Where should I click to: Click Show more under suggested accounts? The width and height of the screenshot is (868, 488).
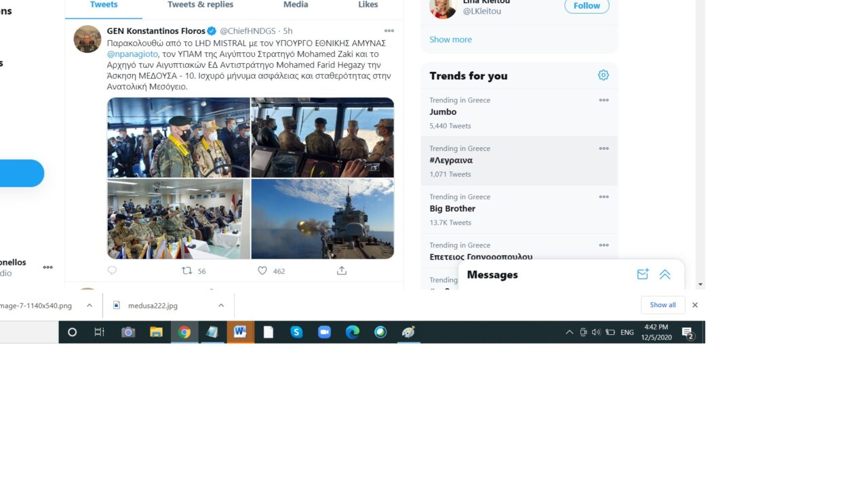coord(450,39)
